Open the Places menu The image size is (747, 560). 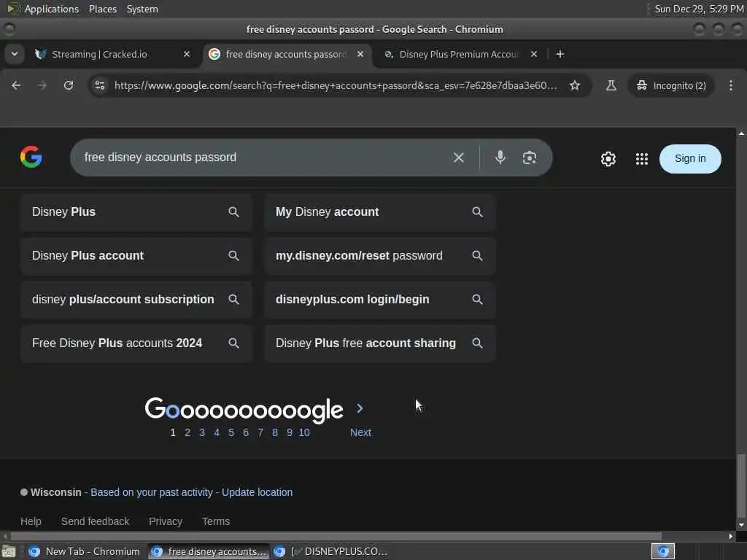[x=102, y=9]
